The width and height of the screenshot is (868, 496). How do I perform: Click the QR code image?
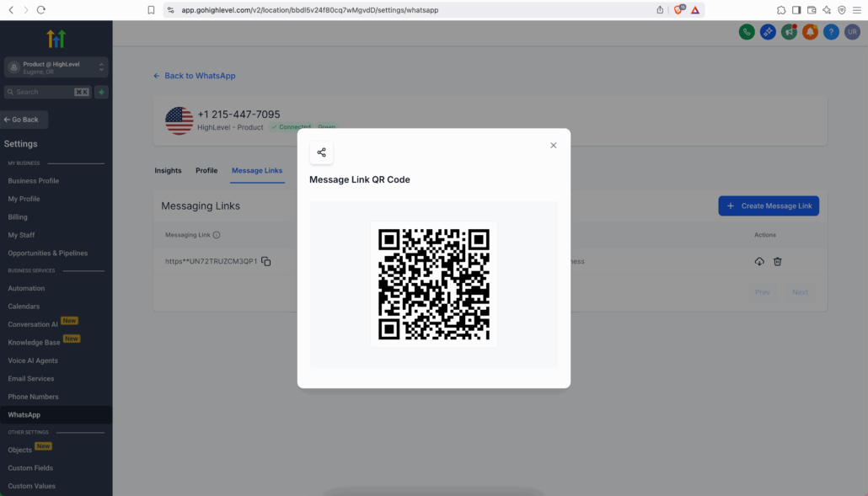point(434,285)
